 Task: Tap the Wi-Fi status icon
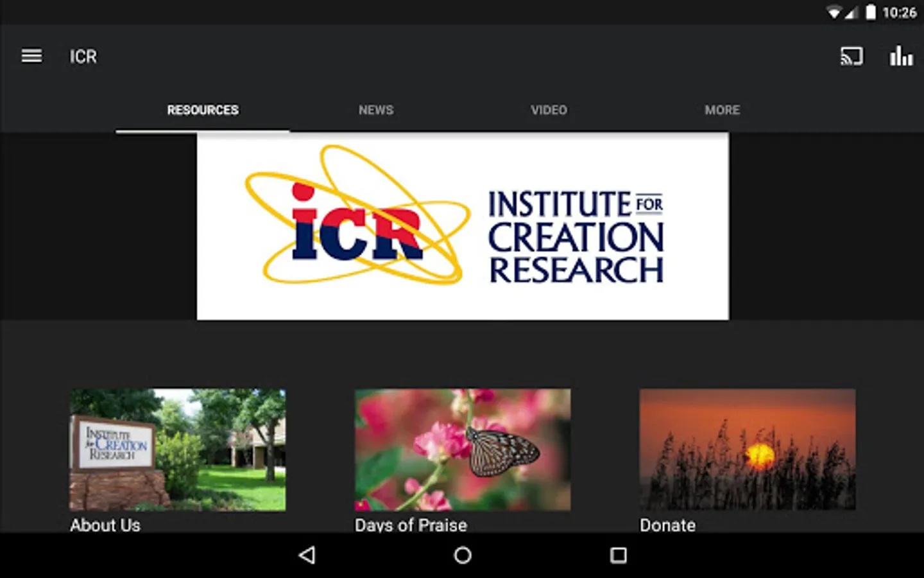pyautogui.click(x=834, y=12)
